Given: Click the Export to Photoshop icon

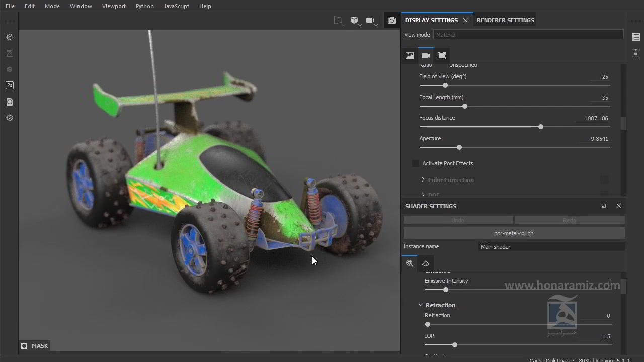Looking at the screenshot, I should 10,85.
